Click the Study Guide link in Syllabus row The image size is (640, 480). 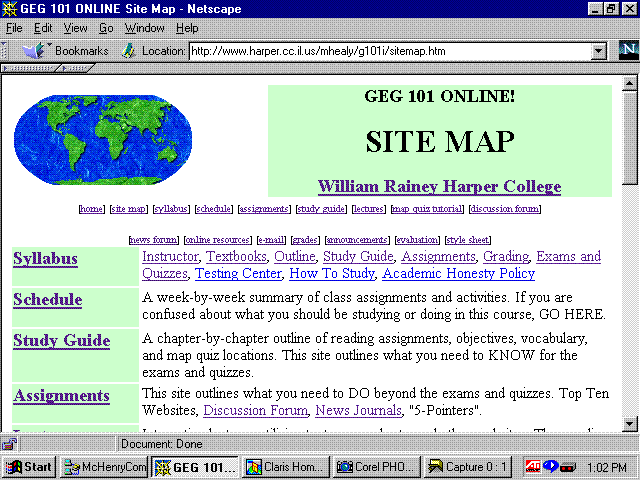coord(358,257)
